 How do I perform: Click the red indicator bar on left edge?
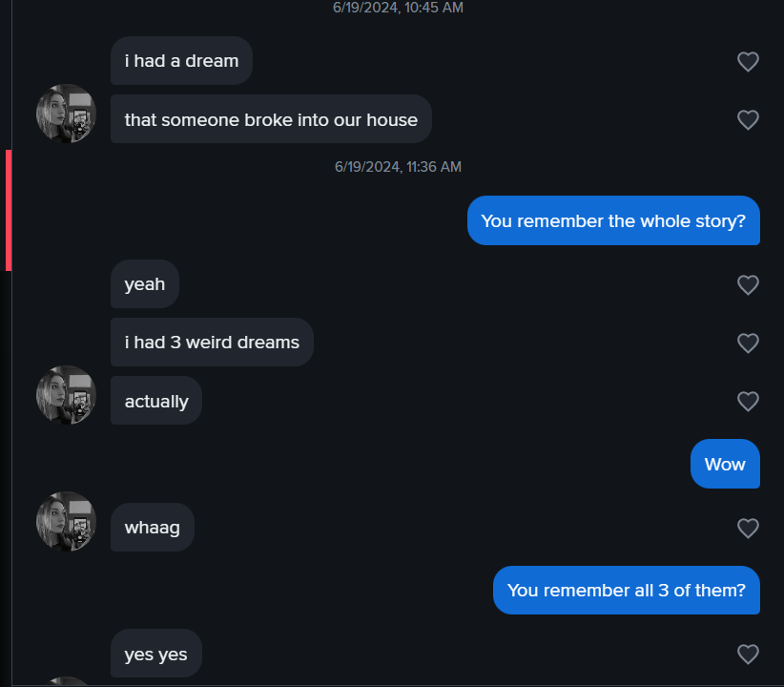coord(9,210)
